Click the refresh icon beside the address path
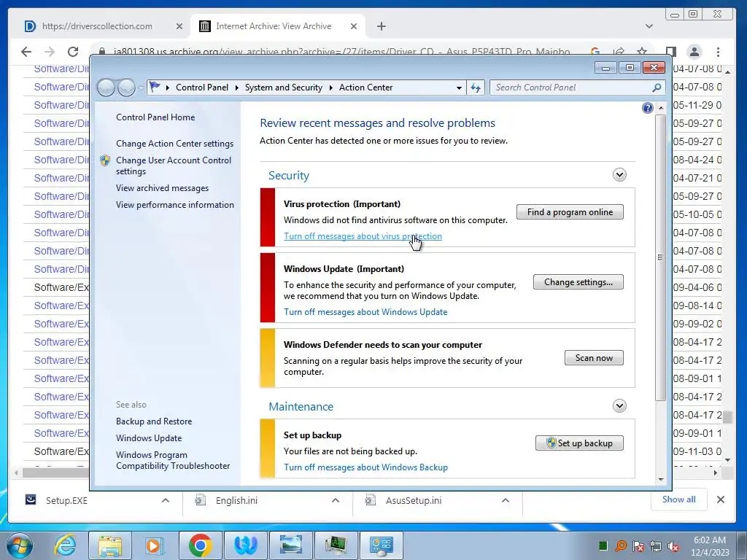 pos(476,87)
